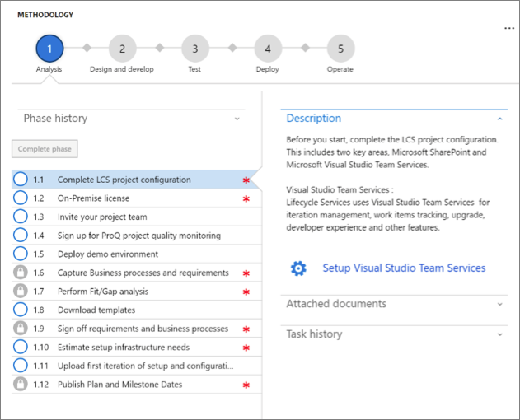Screen dimensions: 520x420
Task: Select Download templates task
Action: 96,310
